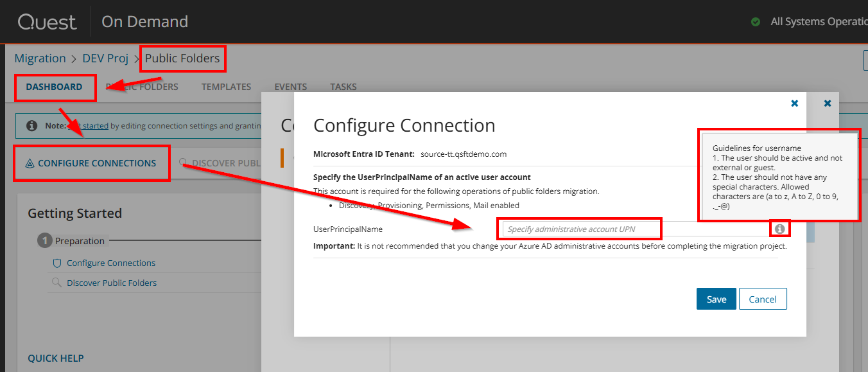868x372 pixels.
Task: Click the shield icon next to Configure Connections
Action: pos(56,263)
